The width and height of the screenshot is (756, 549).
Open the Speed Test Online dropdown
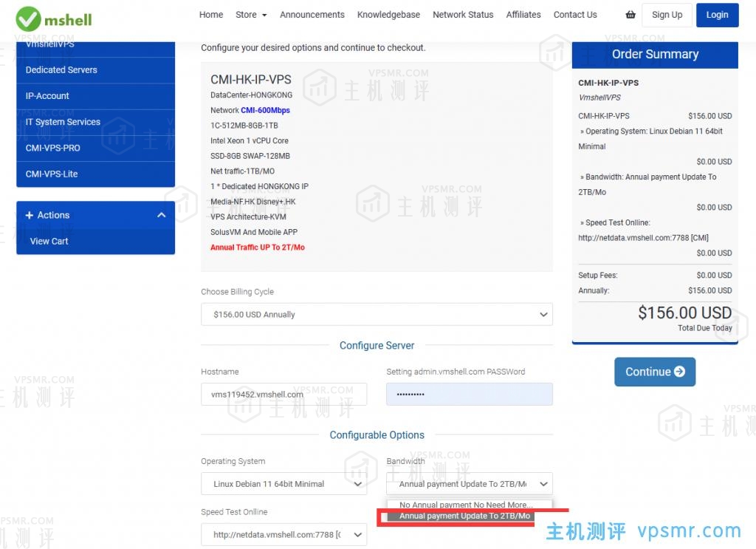(x=283, y=534)
